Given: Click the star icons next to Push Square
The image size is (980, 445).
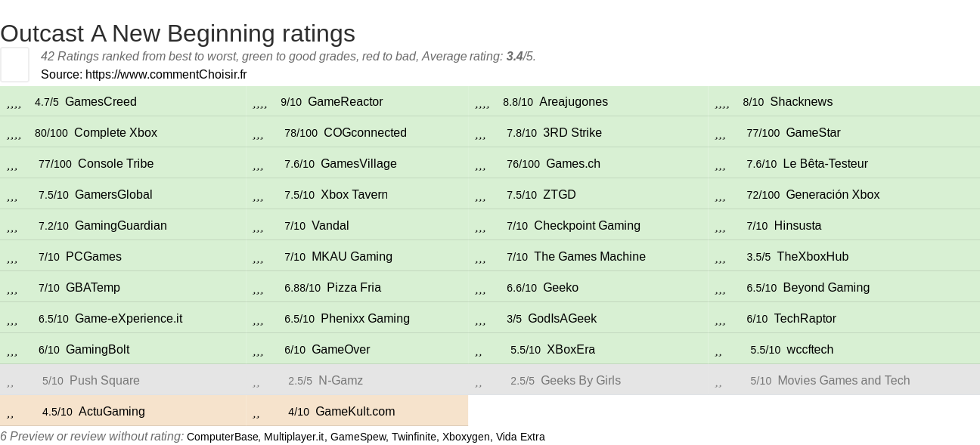Looking at the screenshot, I should coord(10,382).
